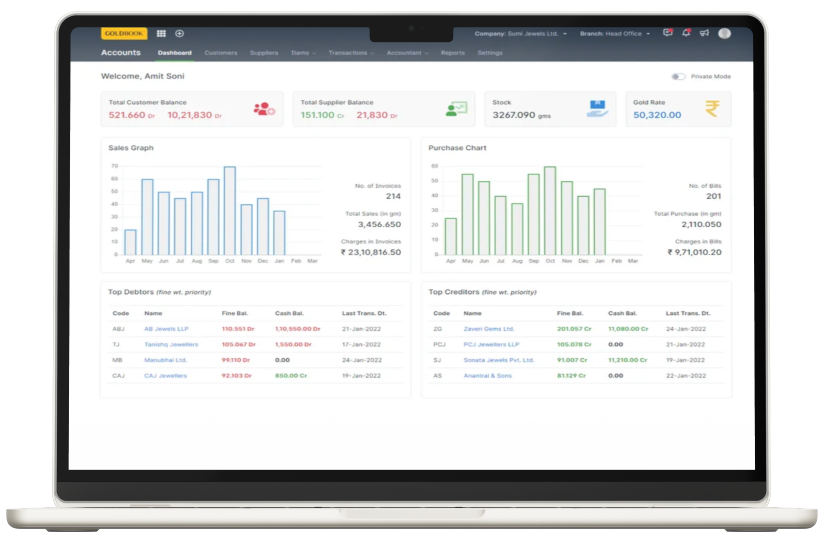Screen dimensions: 829x543
Task: Open Zaveri Gems Ltd. creditor link
Action: tap(488, 328)
